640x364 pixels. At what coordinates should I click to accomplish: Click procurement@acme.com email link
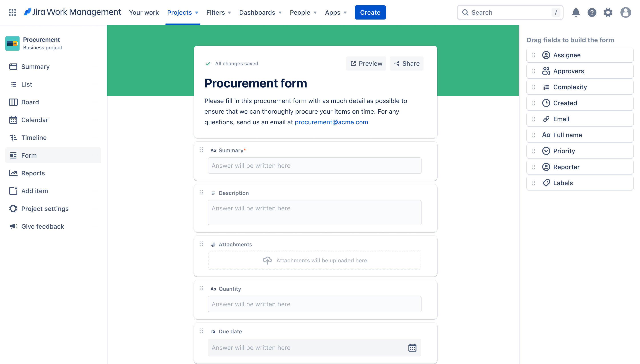(331, 122)
